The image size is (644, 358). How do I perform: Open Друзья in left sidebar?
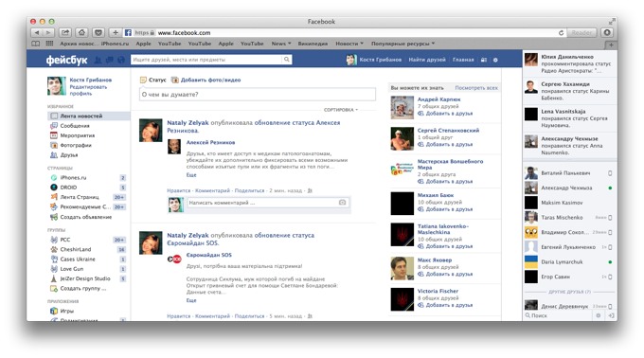coord(68,155)
